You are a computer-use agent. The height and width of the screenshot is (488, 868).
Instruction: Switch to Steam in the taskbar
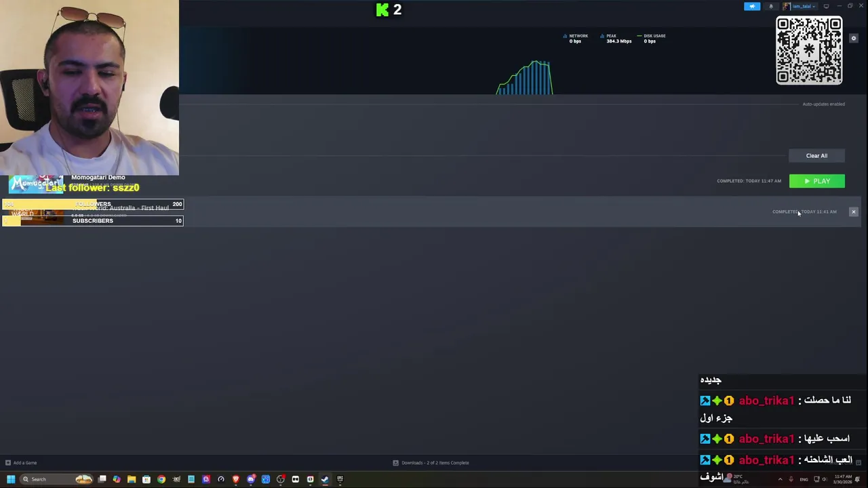[x=325, y=479]
